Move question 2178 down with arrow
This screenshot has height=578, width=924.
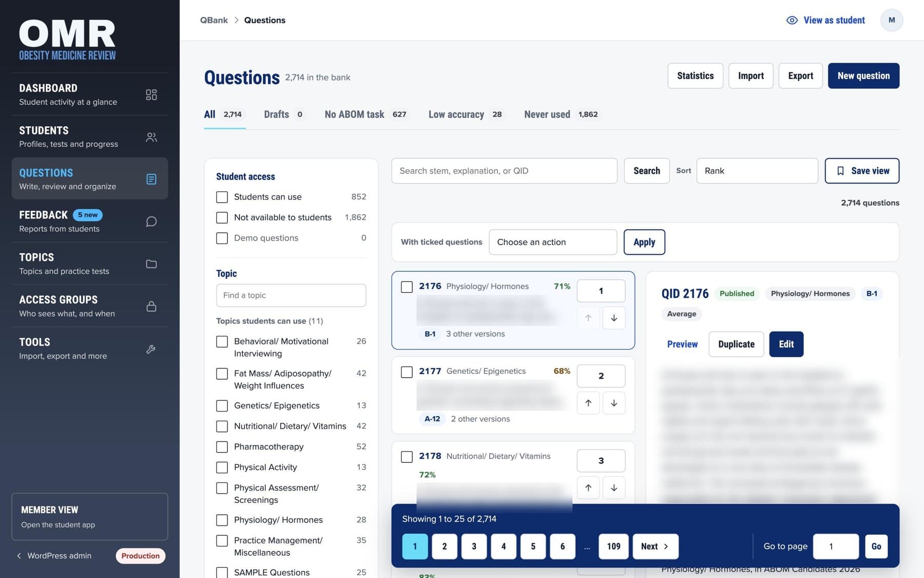click(x=614, y=488)
